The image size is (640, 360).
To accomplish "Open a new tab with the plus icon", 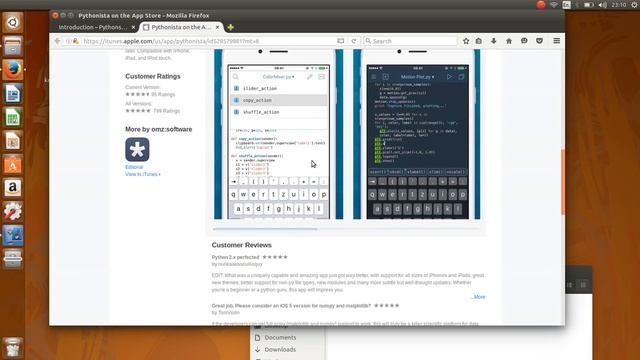I will (231, 27).
